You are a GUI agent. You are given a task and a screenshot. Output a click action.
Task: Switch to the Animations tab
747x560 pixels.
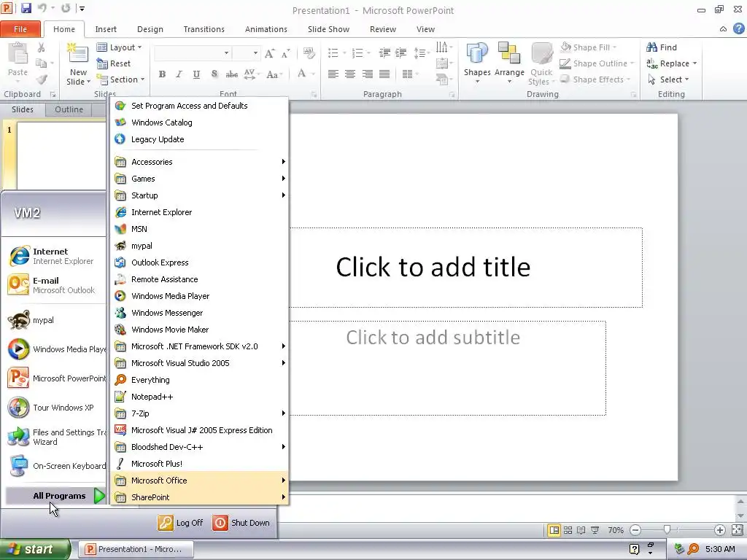(266, 29)
